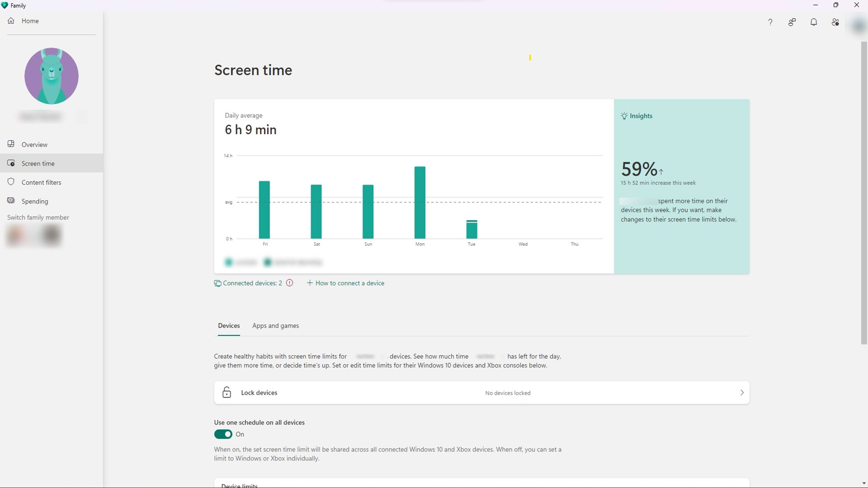The image size is (868, 488).
Task: Toggle use one schedule on all devices
Action: point(224,434)
